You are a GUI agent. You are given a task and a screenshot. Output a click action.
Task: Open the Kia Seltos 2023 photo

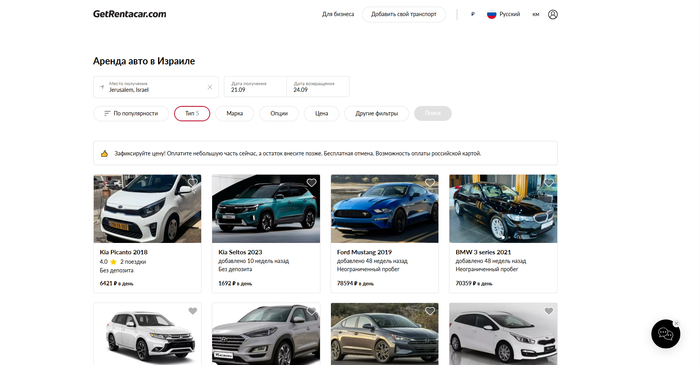pyautogui.click(x=266, y=209)
